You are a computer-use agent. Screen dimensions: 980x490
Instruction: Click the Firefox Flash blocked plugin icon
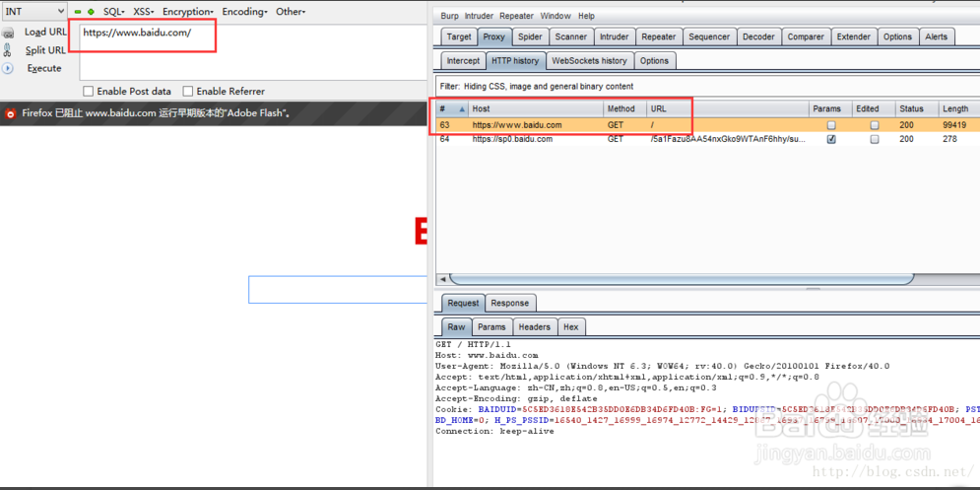click(x=10, y=114)
